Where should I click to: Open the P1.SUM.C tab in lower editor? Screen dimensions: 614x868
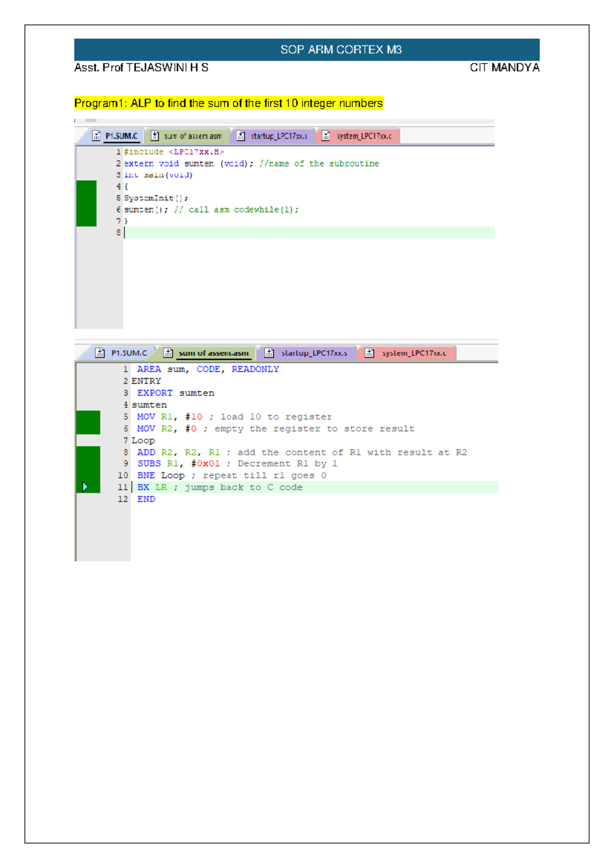click(122, 353)
